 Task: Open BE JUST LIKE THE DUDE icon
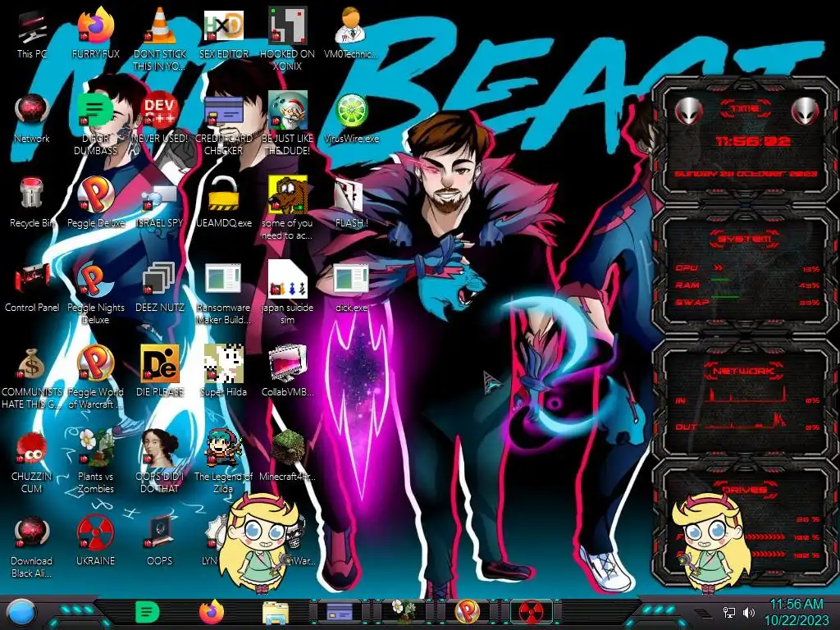[288, 111]
